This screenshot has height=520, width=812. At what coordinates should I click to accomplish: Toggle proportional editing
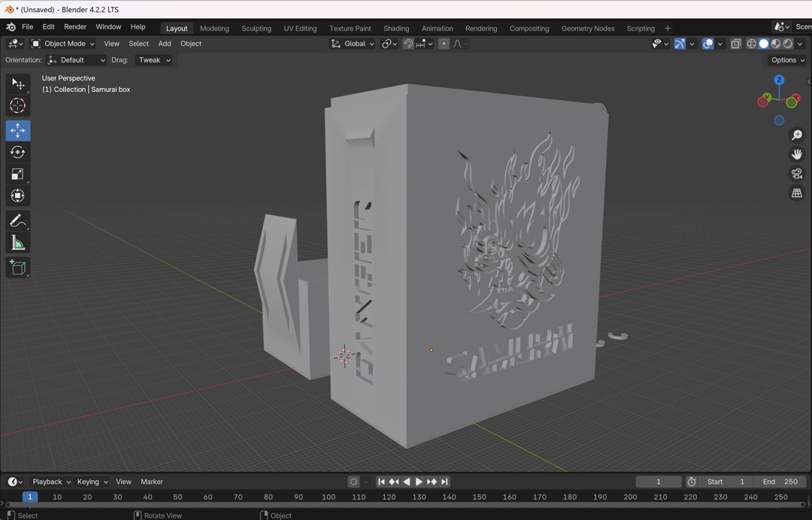point(444,44)
